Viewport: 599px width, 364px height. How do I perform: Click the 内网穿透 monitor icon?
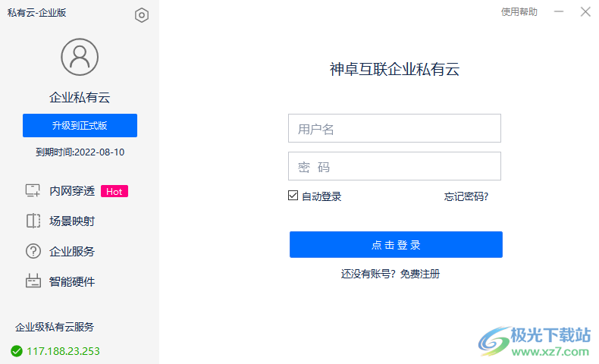pos(33,190)
